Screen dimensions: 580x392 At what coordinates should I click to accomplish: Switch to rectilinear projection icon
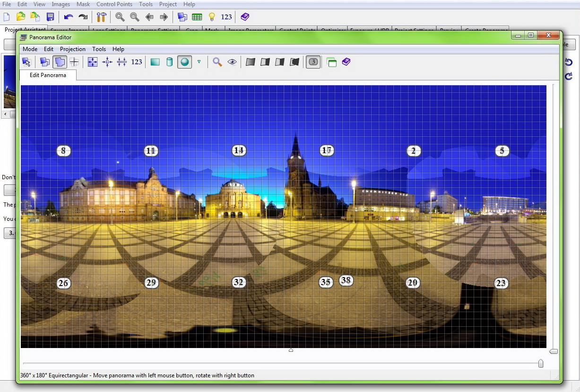[x=155, y=62]
